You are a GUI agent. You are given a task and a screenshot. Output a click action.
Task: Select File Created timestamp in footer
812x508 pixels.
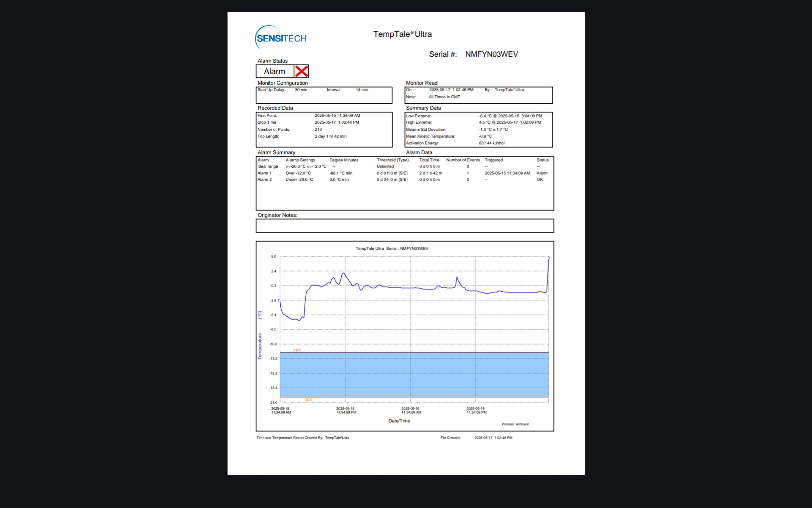(x=493, y=438)
